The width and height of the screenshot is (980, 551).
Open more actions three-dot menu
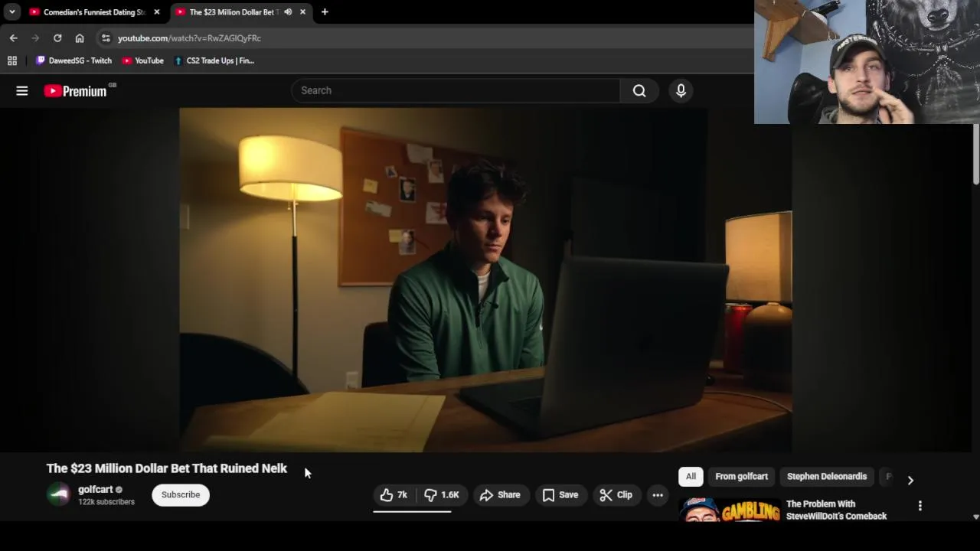[x=658, y=494]
